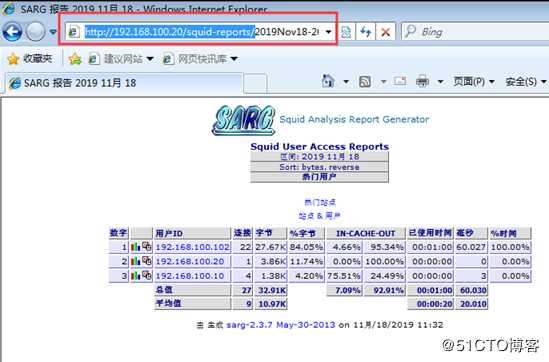Image resolution: width=549 pixels, height=362 pixels.
Task: Click the browser Back arrow button
Action: [13, 32]
